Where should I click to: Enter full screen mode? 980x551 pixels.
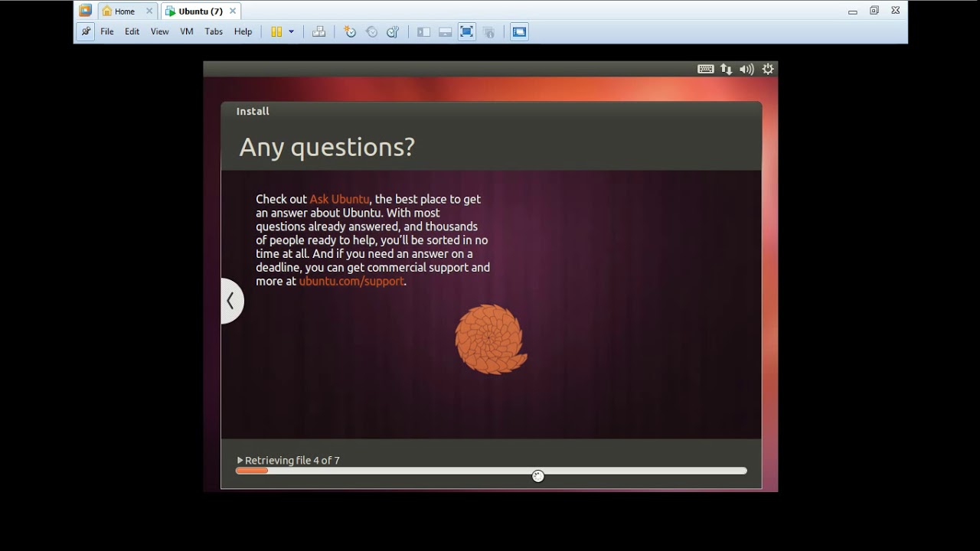click(466, 31)
